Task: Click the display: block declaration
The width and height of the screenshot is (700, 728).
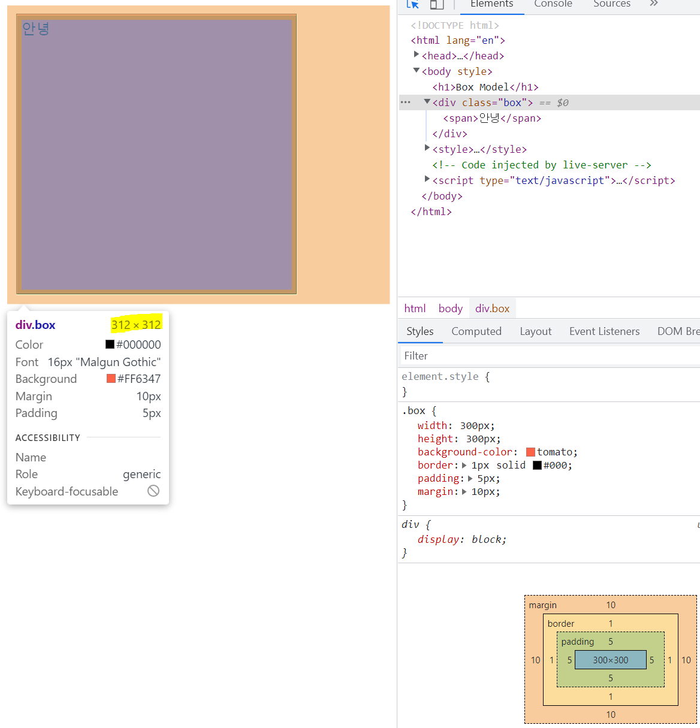Action: coord(462,540)
